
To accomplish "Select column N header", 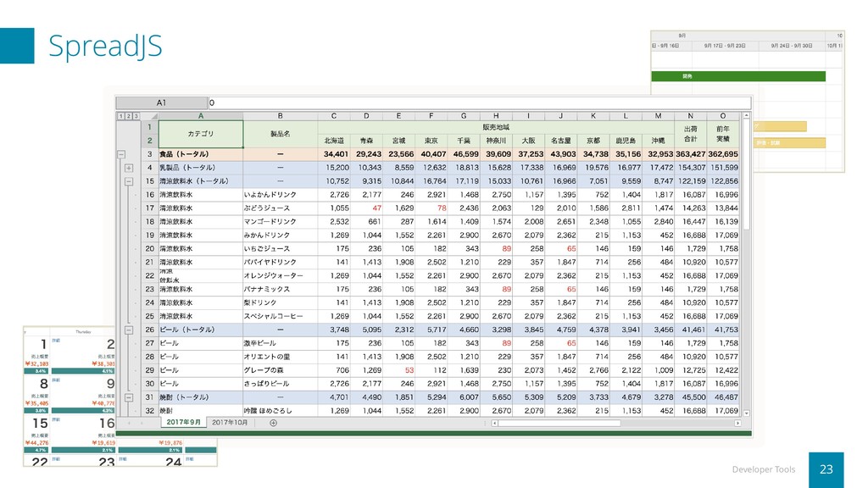I will coord(690,116).
